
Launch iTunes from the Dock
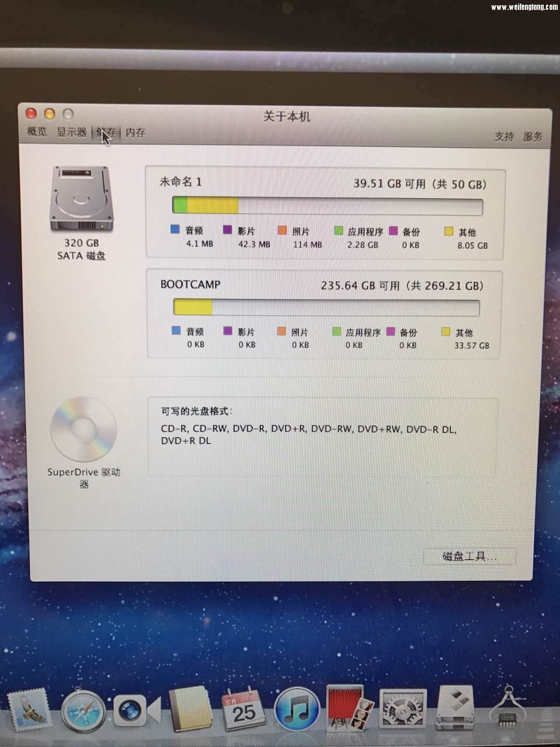coord(297,709)
